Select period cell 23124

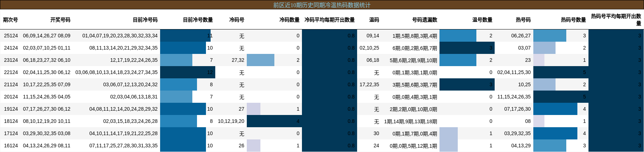pyautogui.click(x=11, y=60)
